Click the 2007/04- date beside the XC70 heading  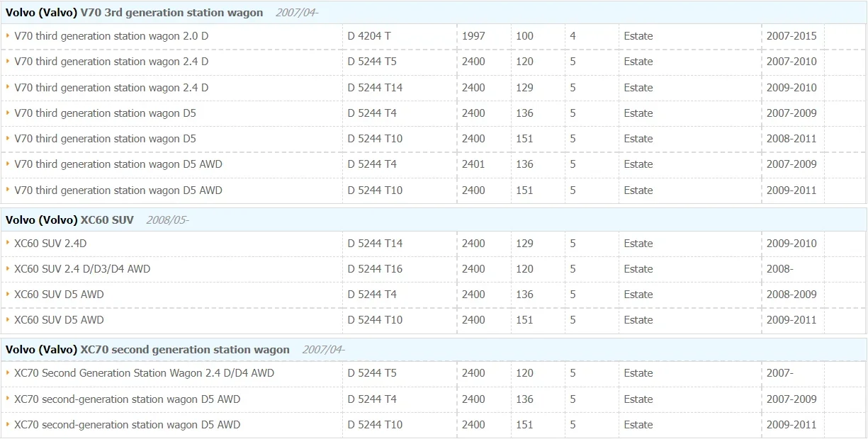[x=324, y=350]
